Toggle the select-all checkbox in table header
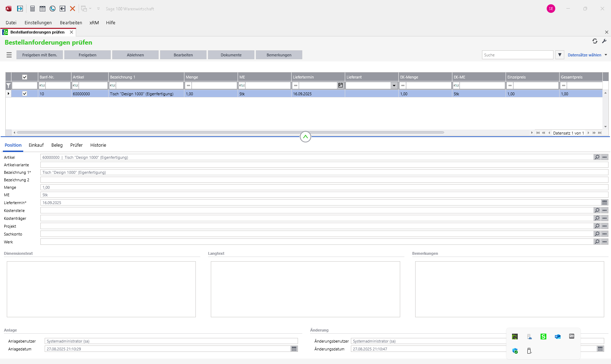The height and width of the screenshot is (364, 611). (25, 77)
